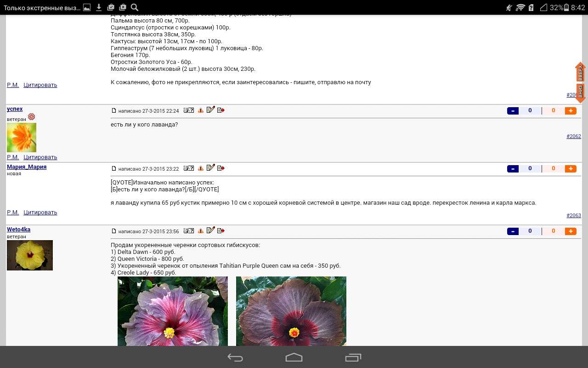Image resolution: width=588 pixels, height=368 pixels.
Task: Click reply-with-quote arrow icon in успех's post
Action: (221, 110)
